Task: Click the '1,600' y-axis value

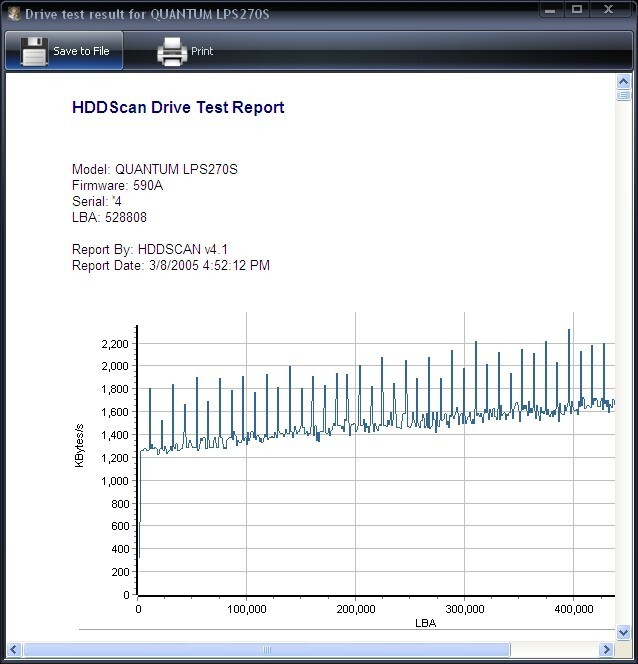Action: (115, 412)
